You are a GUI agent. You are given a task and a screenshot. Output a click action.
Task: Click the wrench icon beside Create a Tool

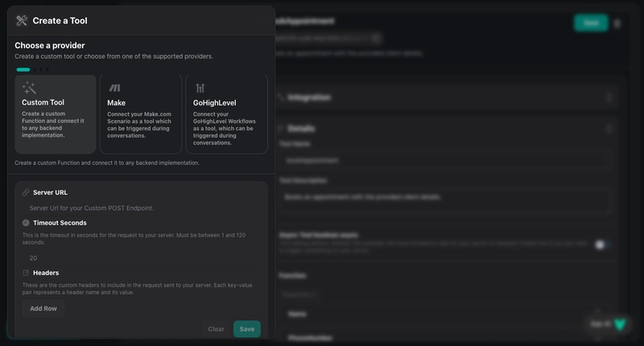pos(22,21)
